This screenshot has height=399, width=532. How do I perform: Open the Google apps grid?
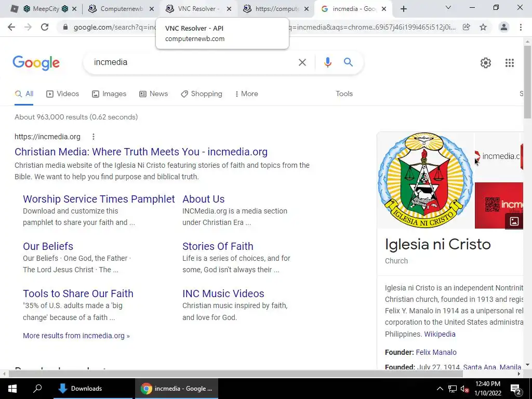[x=510, y=63]
